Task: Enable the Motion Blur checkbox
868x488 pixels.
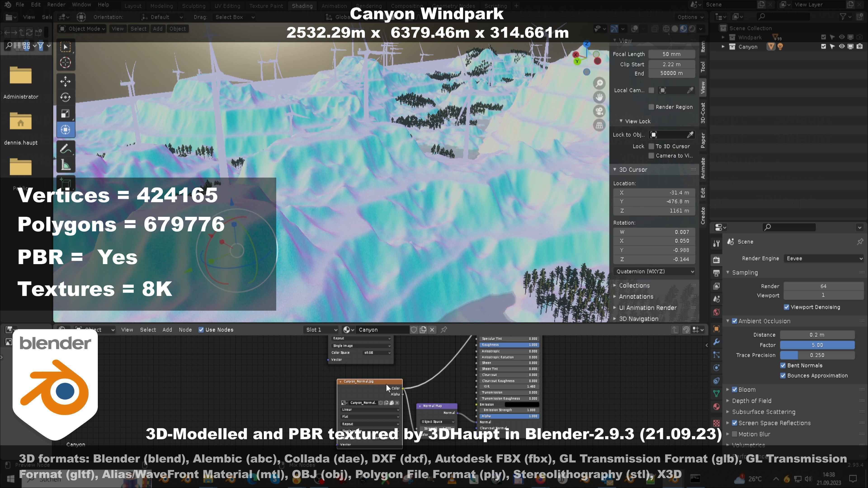Action: pyautogui.click(x=735, y=434)
